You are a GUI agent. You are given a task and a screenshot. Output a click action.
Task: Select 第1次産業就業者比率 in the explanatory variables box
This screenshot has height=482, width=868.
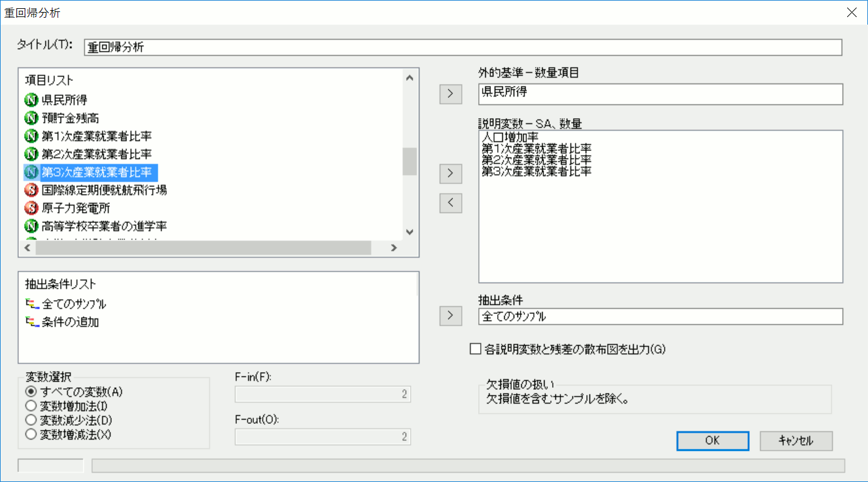(x=536, y=148)
